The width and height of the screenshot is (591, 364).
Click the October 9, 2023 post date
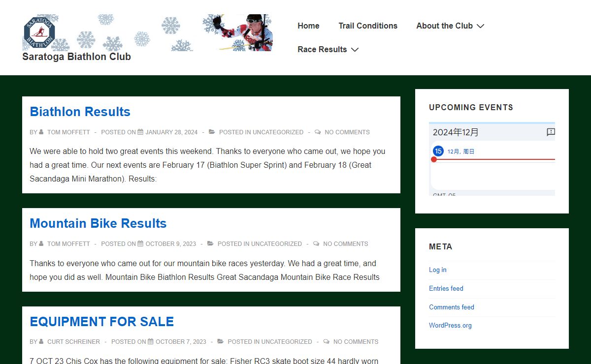point(171,243)
